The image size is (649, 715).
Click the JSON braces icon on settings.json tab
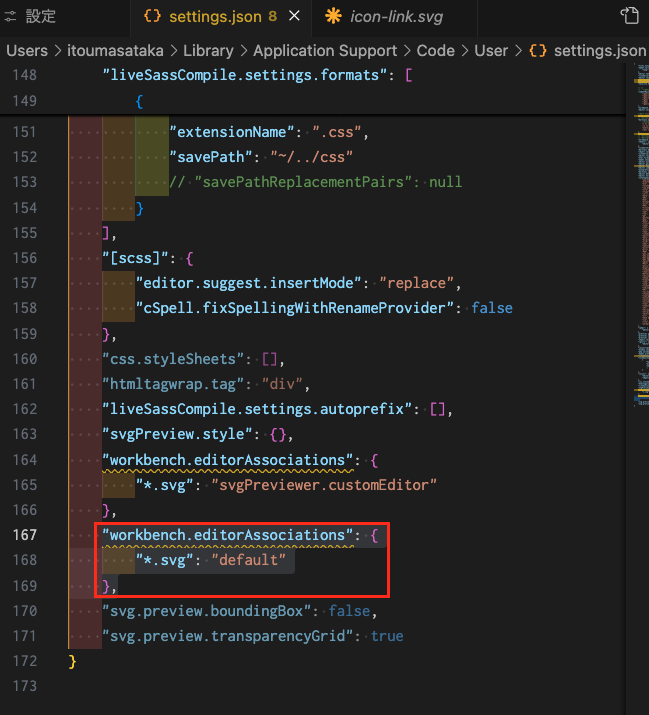coord(152,16)
